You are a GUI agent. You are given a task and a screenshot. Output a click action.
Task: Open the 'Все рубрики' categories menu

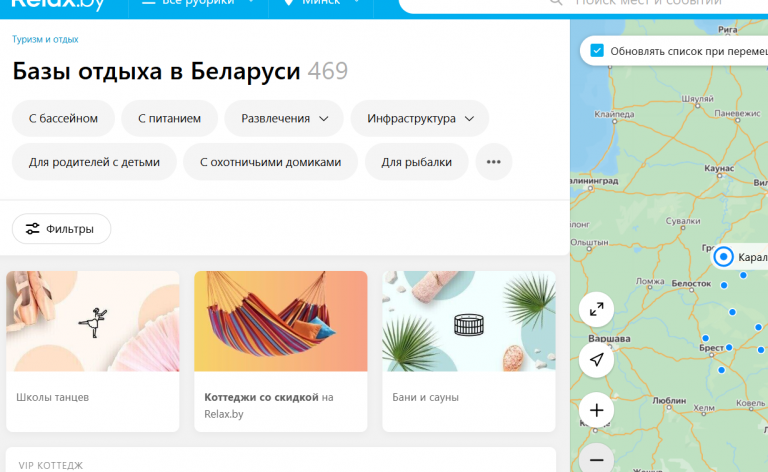pyautogui.click(x=198, y=3)
